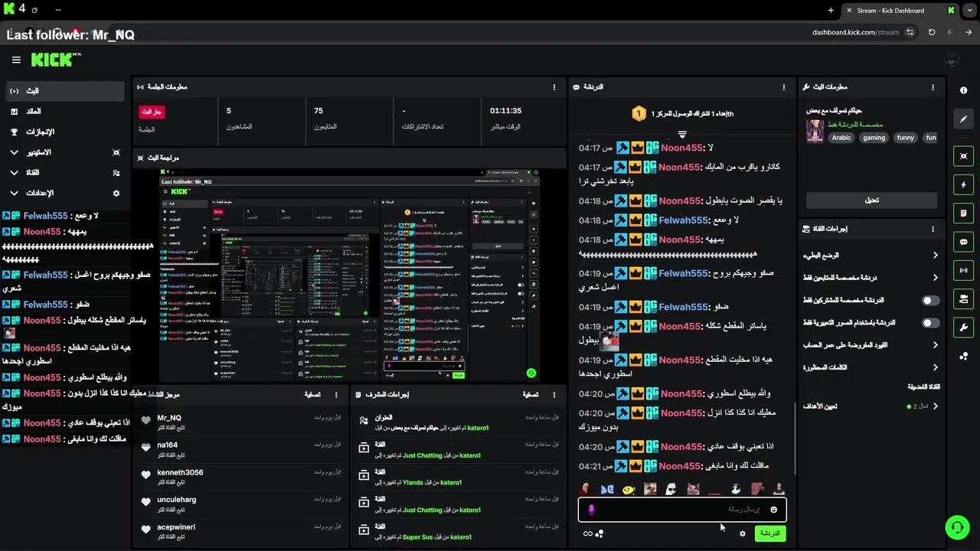Click the browser address bar dashboard.kick.com
The image size is (980, 551).
pyautogui.click(x=855, y=32)
